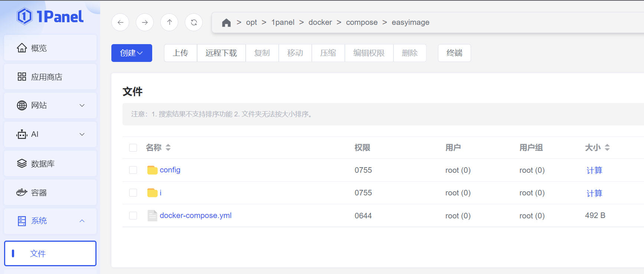Click the forward navigation arrow button
The height and width of the screenshot is (274, 644).
145,22
